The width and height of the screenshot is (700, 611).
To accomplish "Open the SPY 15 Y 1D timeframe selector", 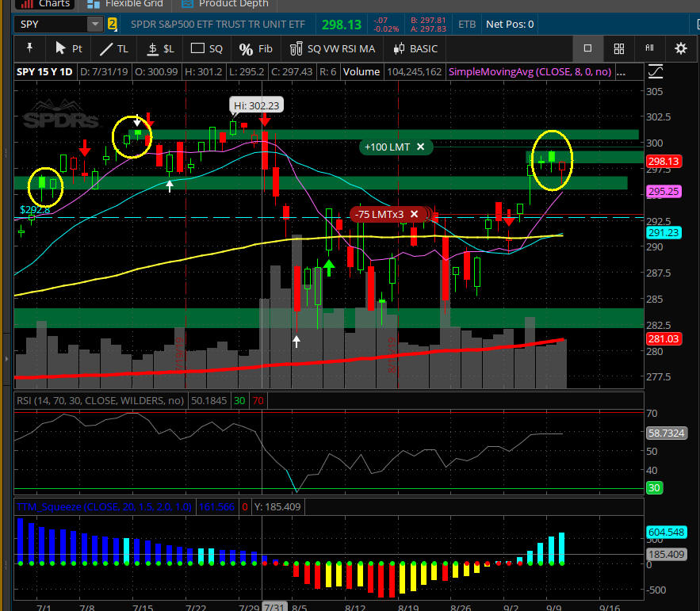I will tap(44, 72).
